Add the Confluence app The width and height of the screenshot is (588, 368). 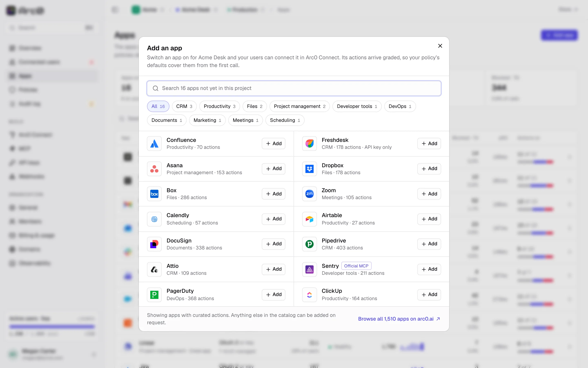click(274, 144)
